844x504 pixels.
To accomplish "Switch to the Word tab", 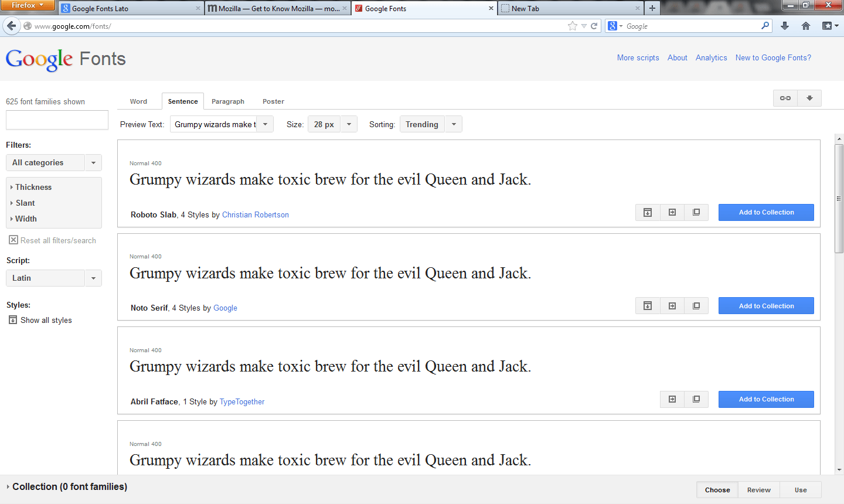I will point(138,101).
